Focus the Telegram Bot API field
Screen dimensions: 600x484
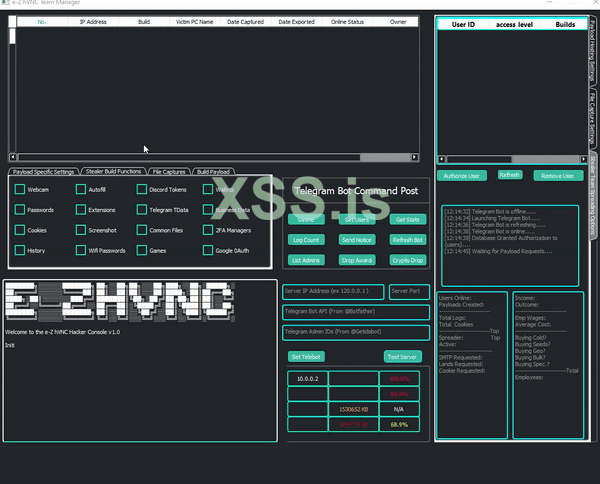coord(356,312)
